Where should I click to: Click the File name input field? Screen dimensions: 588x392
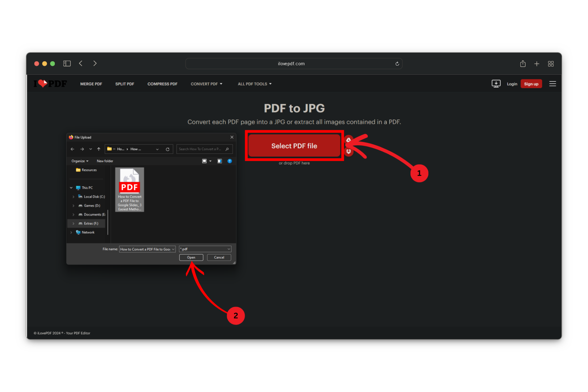click(145, 249)
